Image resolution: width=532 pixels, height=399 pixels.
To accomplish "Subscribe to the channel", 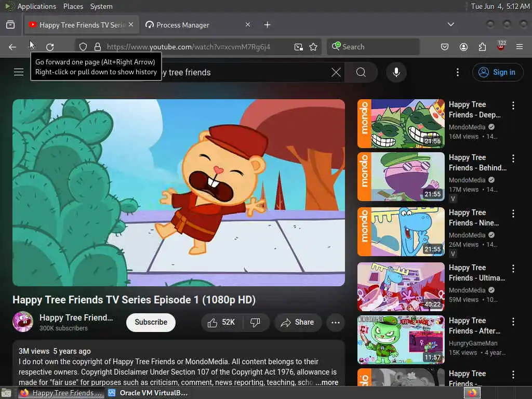I will pyautogui.click(x=151, y=322).
